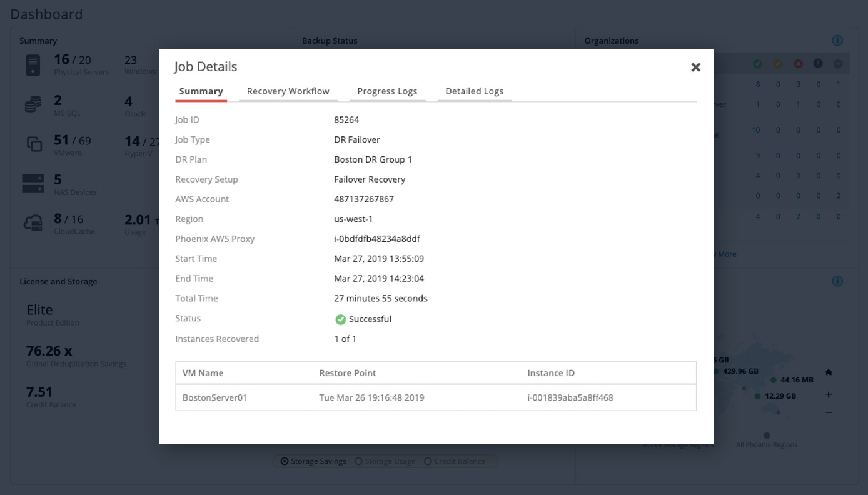The width and height of the screenshot is (868, 495).
Task: Zoom out on the storage map
Action: [x=829, y=413]
